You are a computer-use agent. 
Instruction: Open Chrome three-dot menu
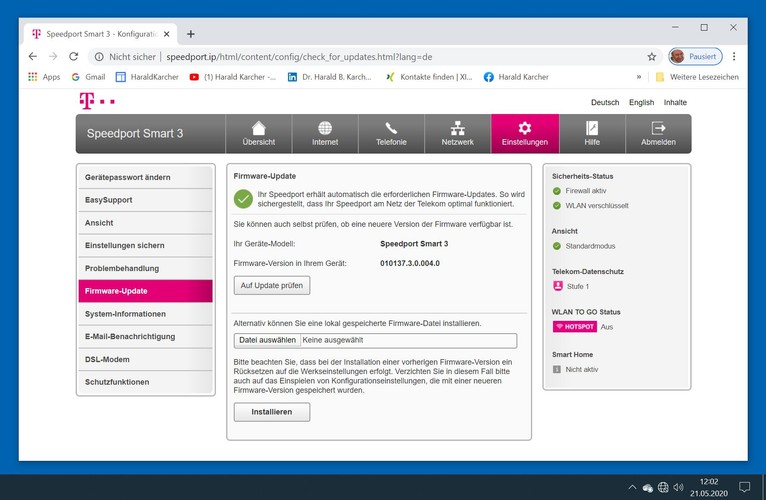734,57
